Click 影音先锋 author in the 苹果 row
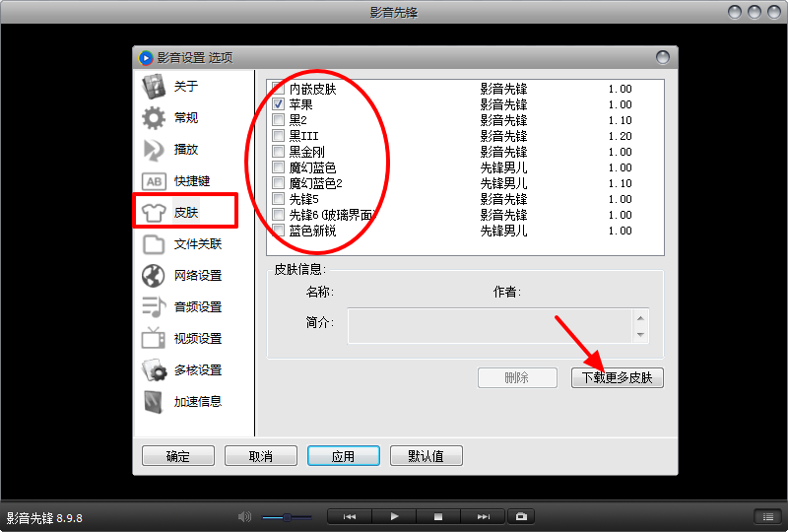This screenshot has width=788, height=532. coord(503,104)
